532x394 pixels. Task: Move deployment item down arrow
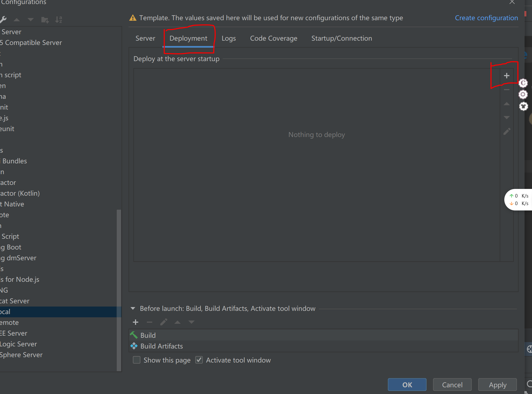coord(506,118)
